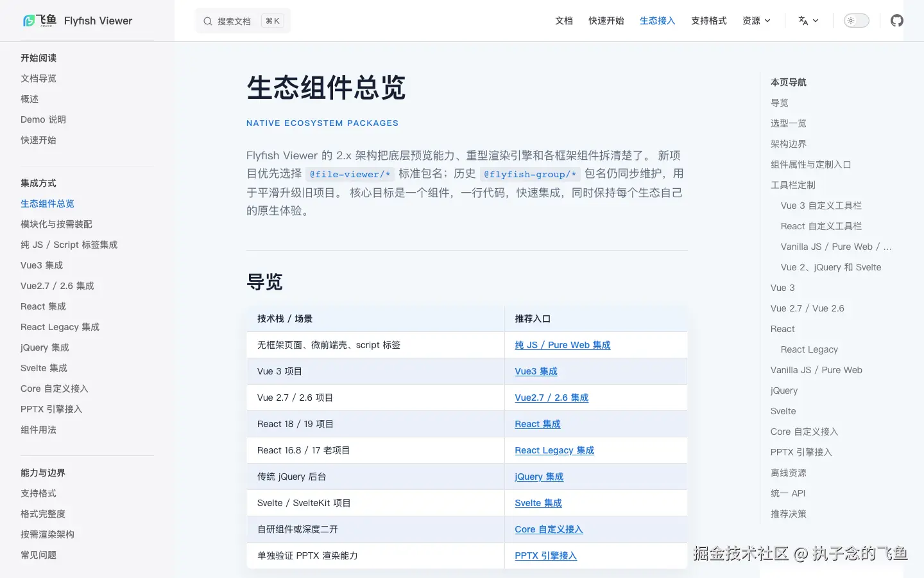Screen dimensions: 924x578
Task: Jump to 统一 API in page navigation
Action: click(788, 493)
